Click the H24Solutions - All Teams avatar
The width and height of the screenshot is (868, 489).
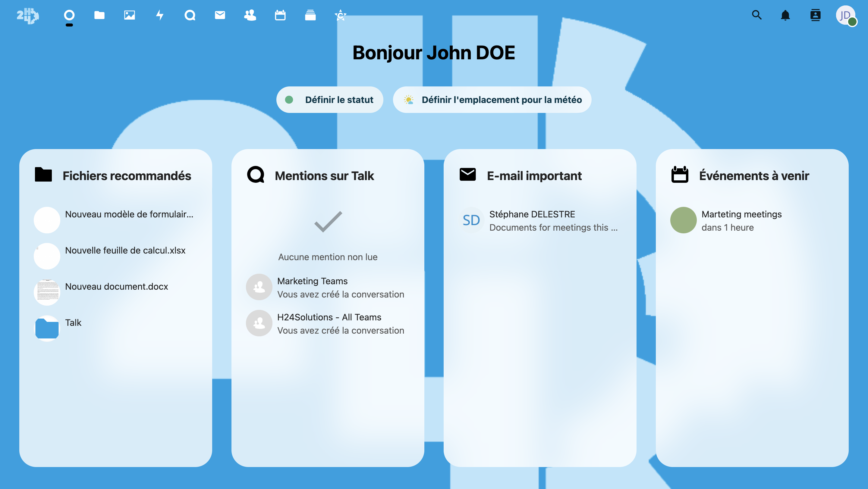point(259,323)
